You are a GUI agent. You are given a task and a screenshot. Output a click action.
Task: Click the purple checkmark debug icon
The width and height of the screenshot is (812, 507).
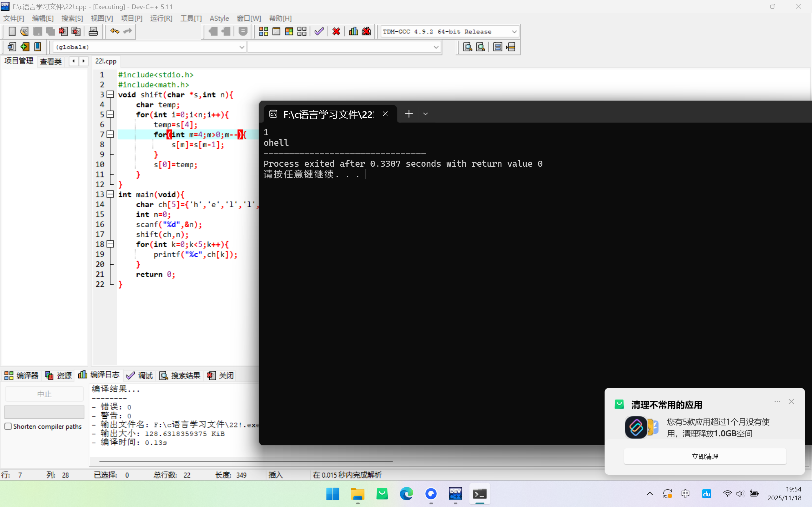click(319, 31)
